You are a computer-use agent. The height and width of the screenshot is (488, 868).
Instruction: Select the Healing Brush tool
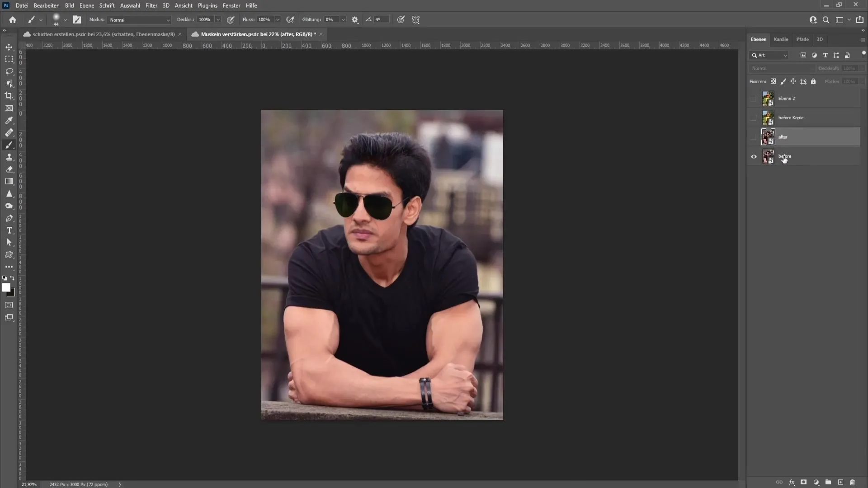tap(9, 132)
